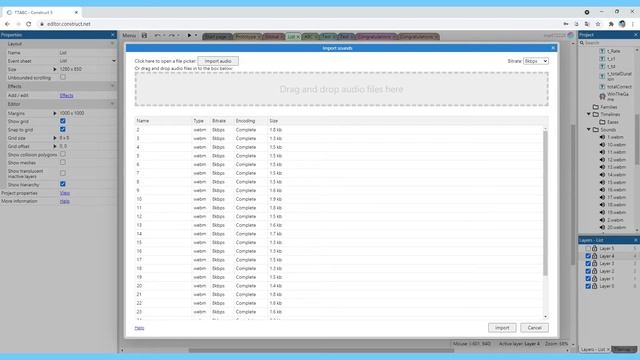The width and height of the screenshot is (640, 360).
Task: Collapse the Sounds folder in Project panel
Action: [x=589, y=129]
